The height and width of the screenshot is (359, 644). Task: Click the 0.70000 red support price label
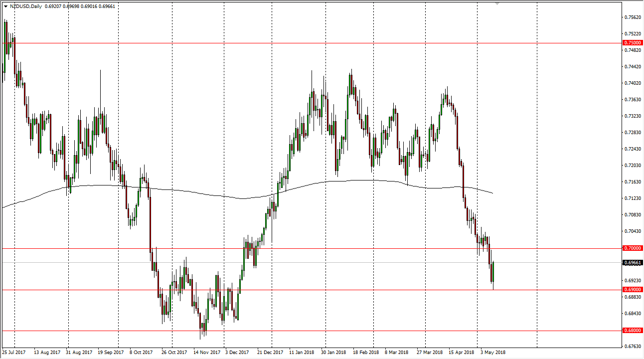pos(632,248)
